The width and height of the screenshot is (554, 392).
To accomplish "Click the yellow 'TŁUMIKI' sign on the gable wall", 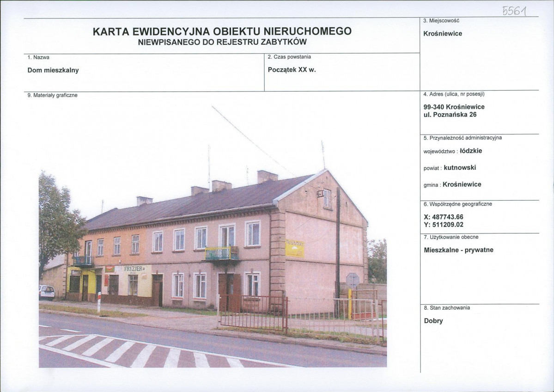I will 294,248.
